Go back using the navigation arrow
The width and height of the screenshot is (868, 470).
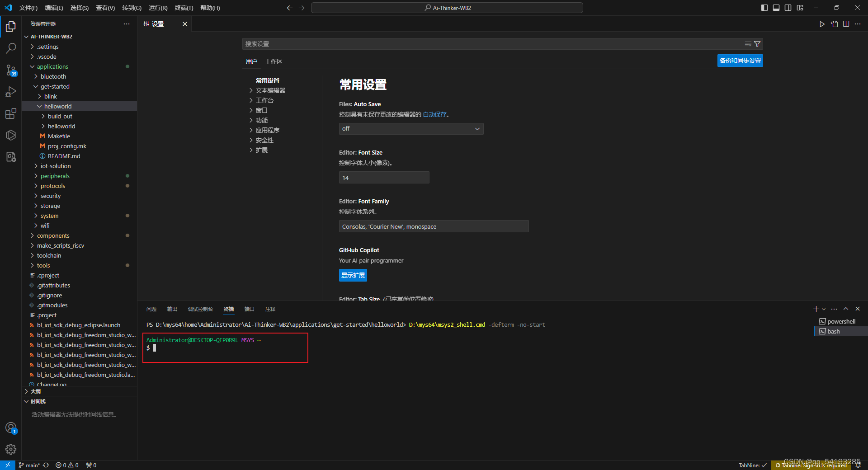(290, 8)
